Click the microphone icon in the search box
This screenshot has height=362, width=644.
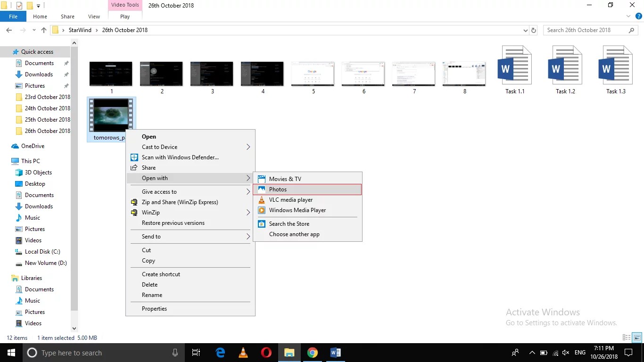(175, 353)
